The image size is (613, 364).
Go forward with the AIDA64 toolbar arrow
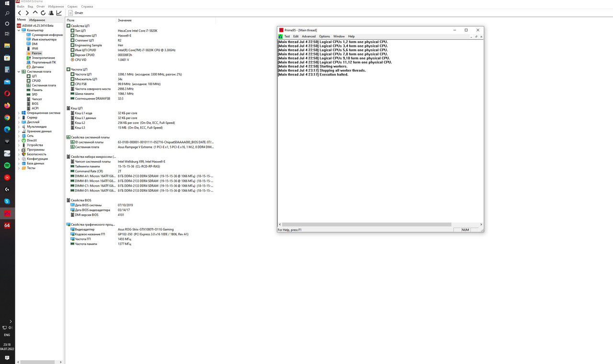coord(27,13)
